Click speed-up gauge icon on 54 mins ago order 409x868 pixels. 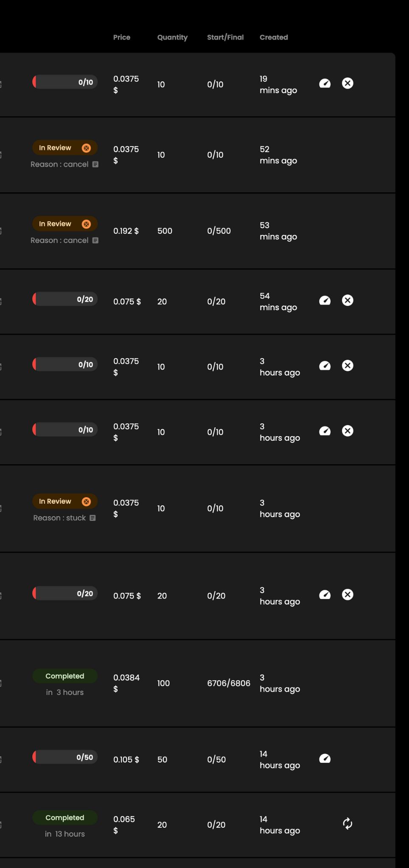pos(325,300)
